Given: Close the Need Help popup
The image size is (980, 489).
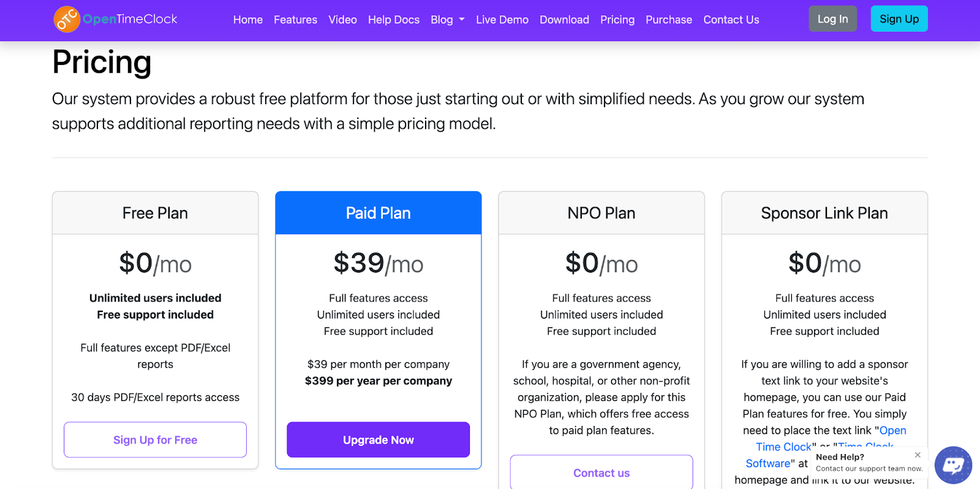Looking at the screenshot, I should [918, 455].
